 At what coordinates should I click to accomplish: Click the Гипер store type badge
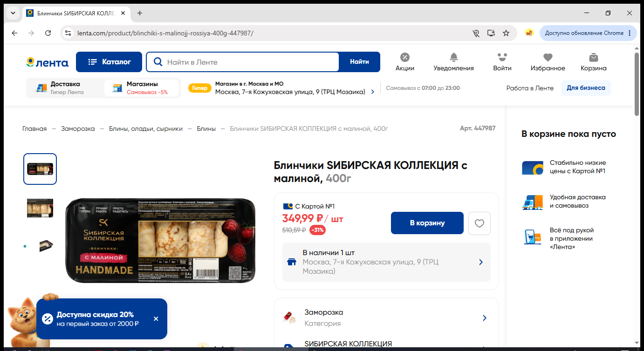(x=199, y=88)
